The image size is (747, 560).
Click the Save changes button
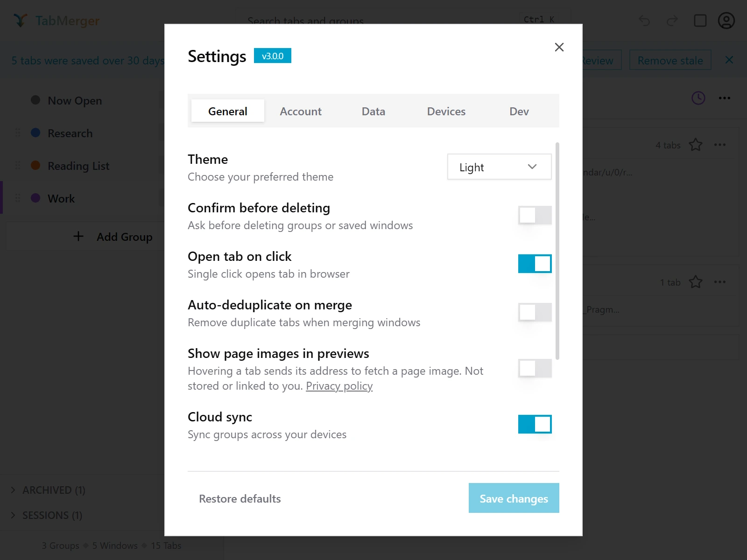pyautogui.click(x=514, y=498)
